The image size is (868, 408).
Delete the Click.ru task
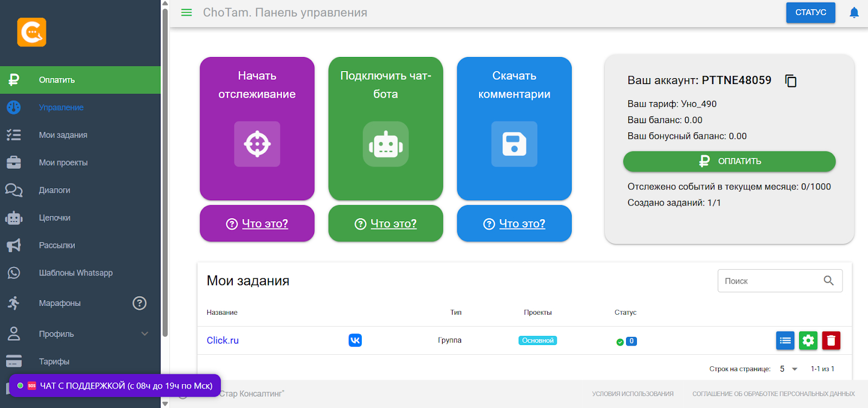click(x=831, y=341)
